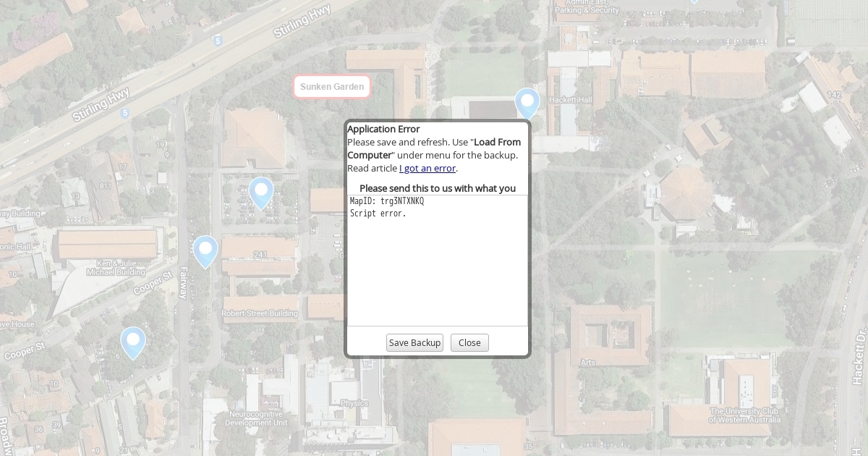Select the Robert Street Building label

260,313
